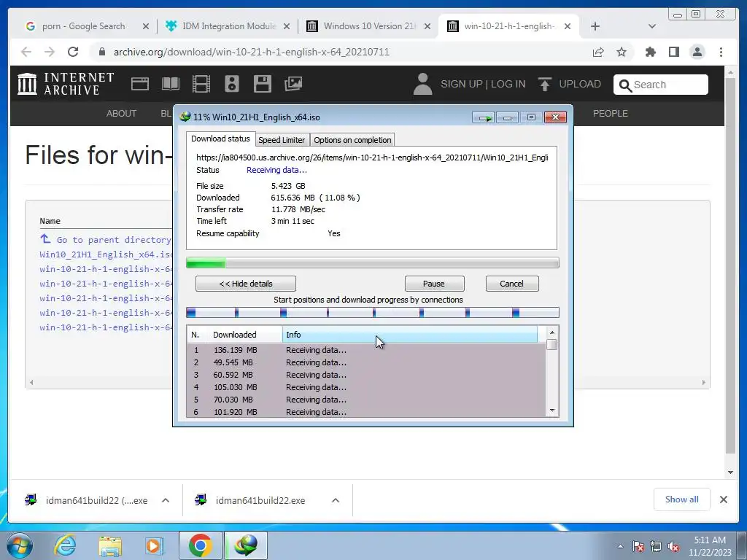Cancel the ISO download
The height and width of the screenshot is (560, 747).
click(x=512, y=284)
